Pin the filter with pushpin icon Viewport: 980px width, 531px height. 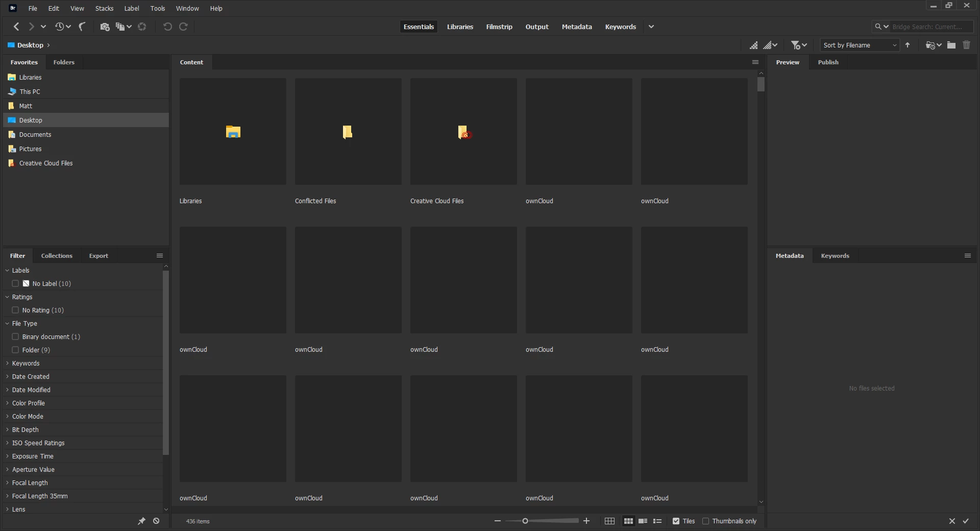141,521
